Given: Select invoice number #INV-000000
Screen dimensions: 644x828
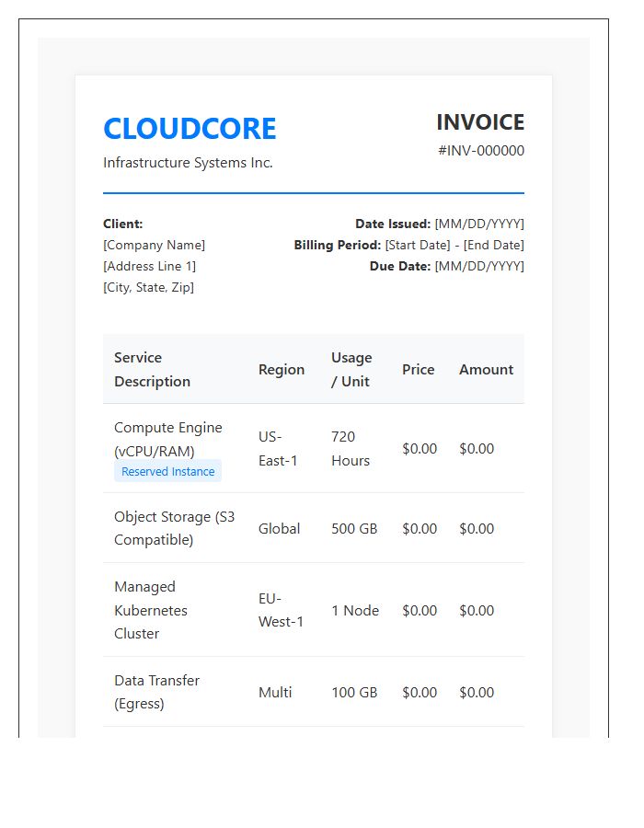Looking at the screenshot, I should tap(481, 151).
